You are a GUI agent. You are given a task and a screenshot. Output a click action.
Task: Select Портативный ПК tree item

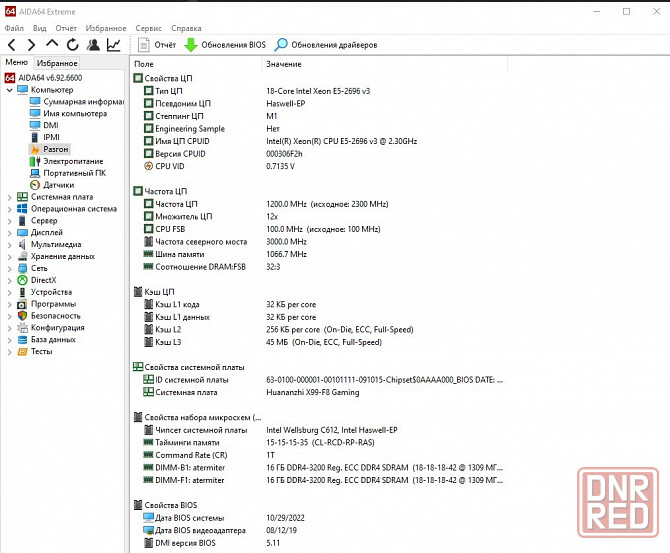(x=68, y=173)
